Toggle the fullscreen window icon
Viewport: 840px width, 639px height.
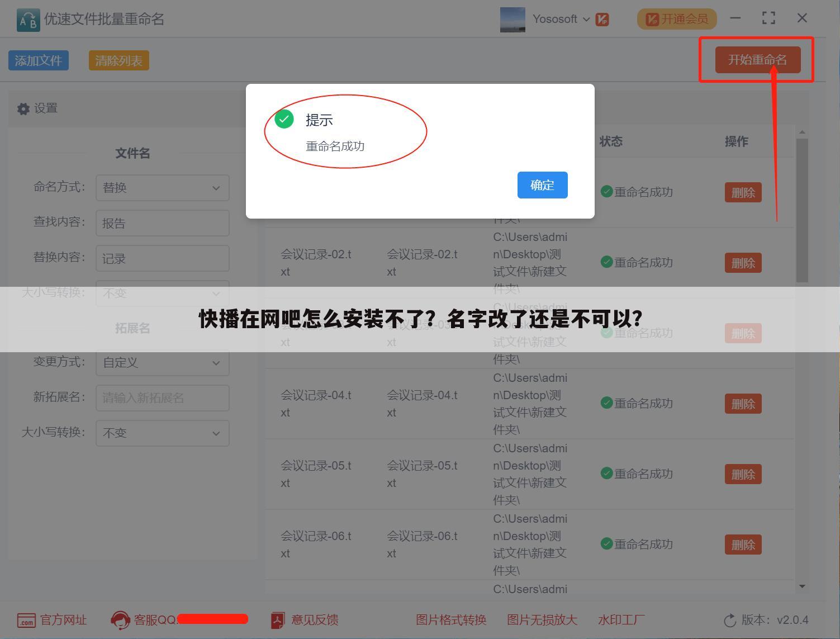click(x=768, y=18)
